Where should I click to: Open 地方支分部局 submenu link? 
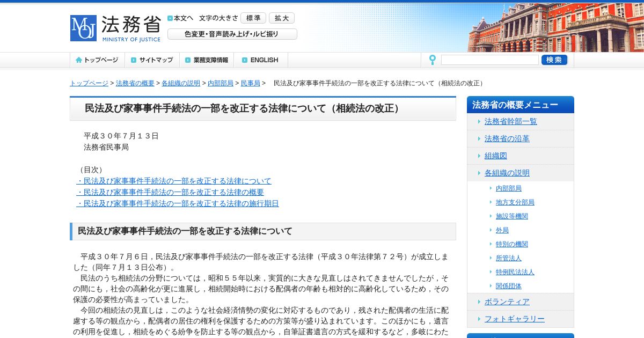[x=515, y=202]
